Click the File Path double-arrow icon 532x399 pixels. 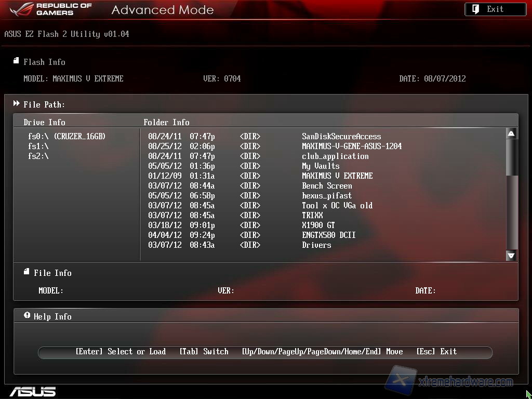click(17, 104)
